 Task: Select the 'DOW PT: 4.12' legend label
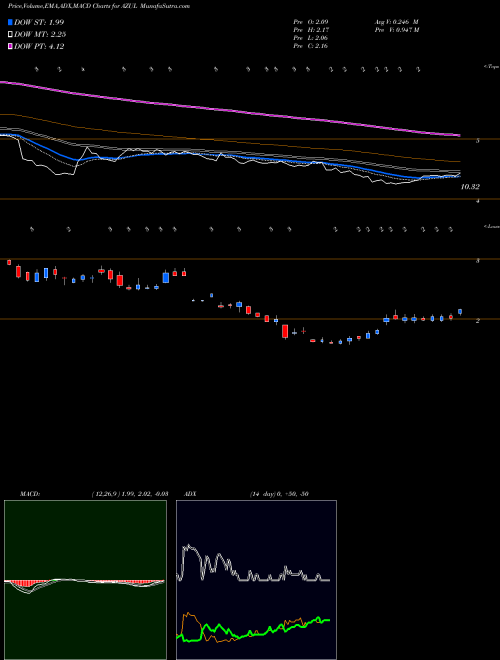tap(39, 47)
